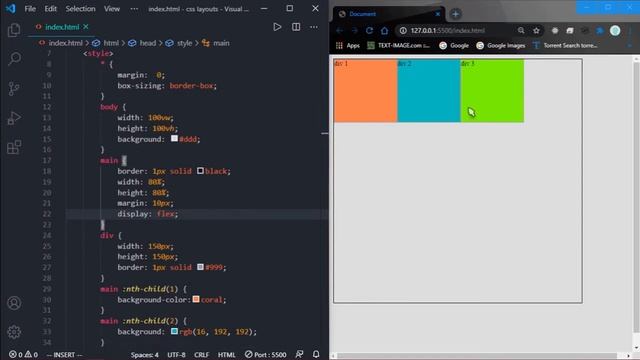
Task: Open the Manage gear icon
Action: pos(14,332)
